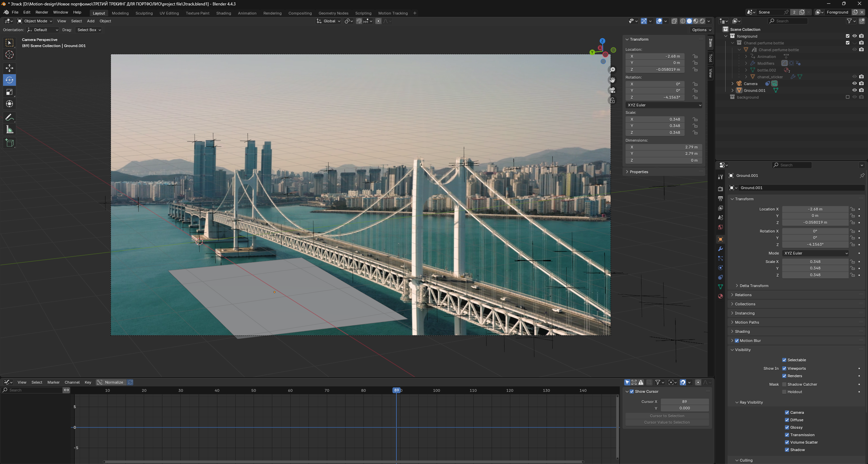Click Cursor to Selection button
868x464 pixels.
pos(667,416)
